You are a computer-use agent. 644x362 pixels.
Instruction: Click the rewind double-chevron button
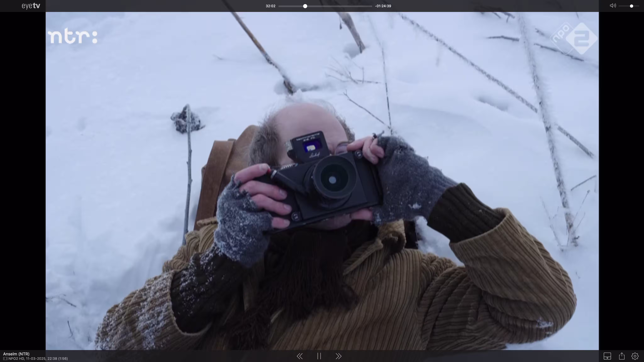[300, 356]
